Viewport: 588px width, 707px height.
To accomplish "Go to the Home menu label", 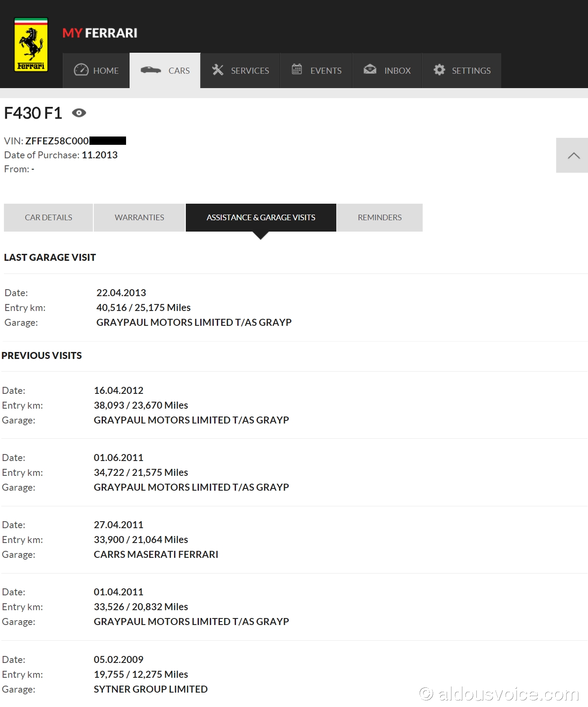I will [106, 71].
